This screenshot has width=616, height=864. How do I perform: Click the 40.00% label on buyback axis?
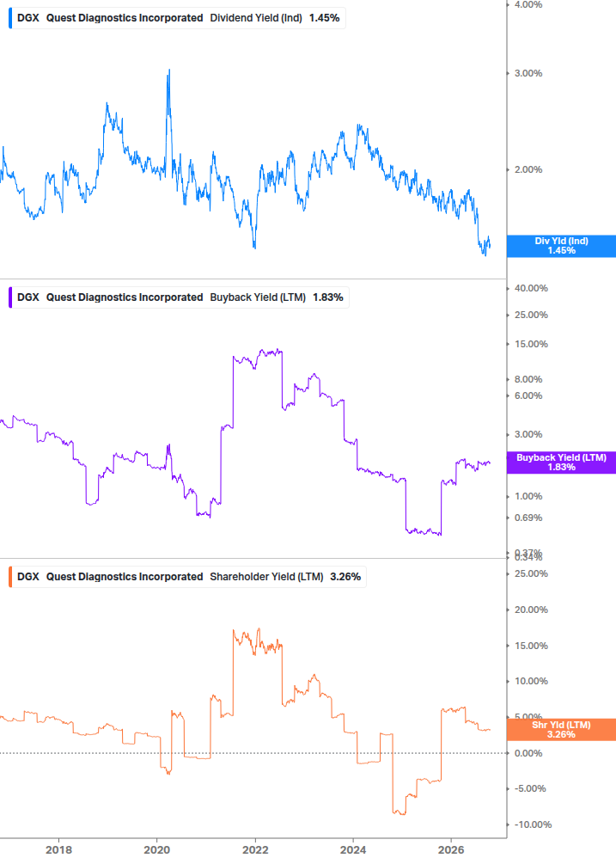coord(531,288)
